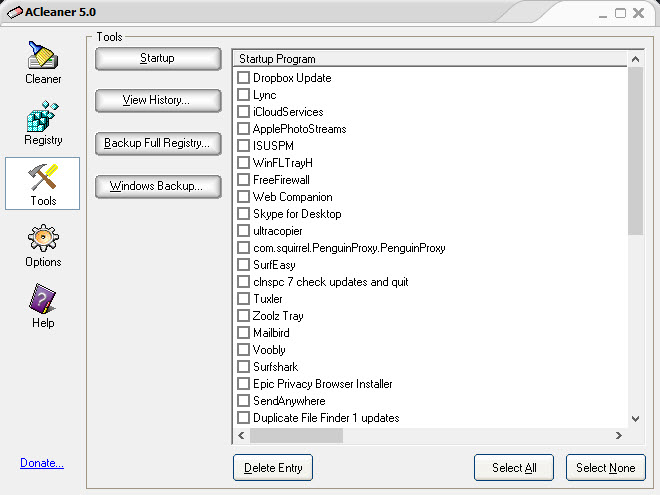Tick the Tuxler checkbox

click(x=243, y=298)
